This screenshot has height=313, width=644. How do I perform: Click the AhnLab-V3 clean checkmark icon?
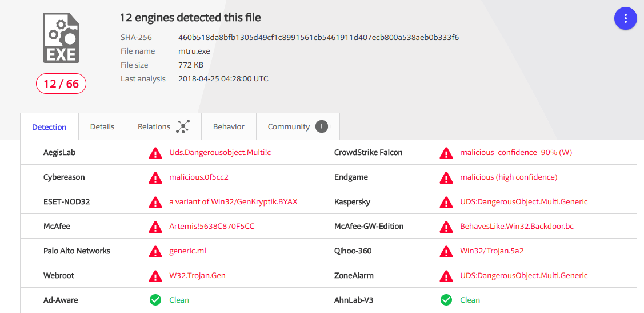[446, 300]
